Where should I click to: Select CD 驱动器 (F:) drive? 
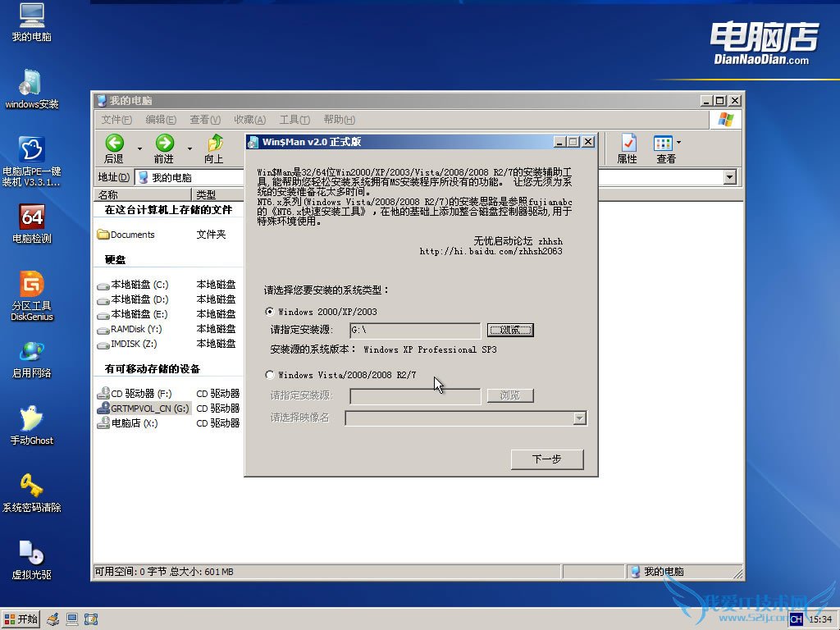(135, 394)
